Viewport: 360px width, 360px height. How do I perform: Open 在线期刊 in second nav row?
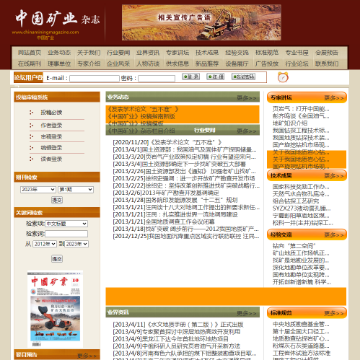pyautogui.click(x=29, y=63)
